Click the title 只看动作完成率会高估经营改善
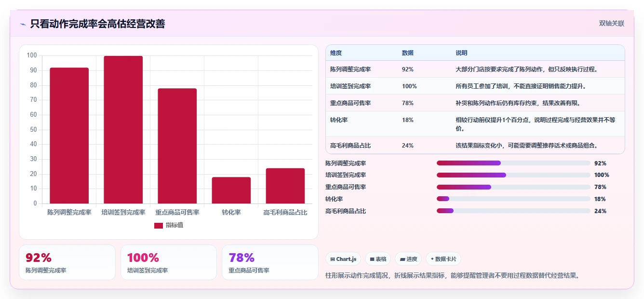Viewport: 644px width, 299px height. tap(97, 24)
